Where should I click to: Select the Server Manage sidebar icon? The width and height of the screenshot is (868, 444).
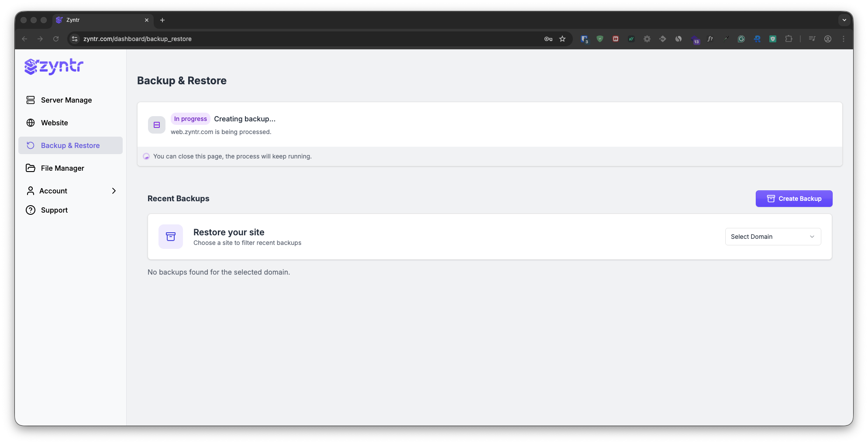[30, 100]
